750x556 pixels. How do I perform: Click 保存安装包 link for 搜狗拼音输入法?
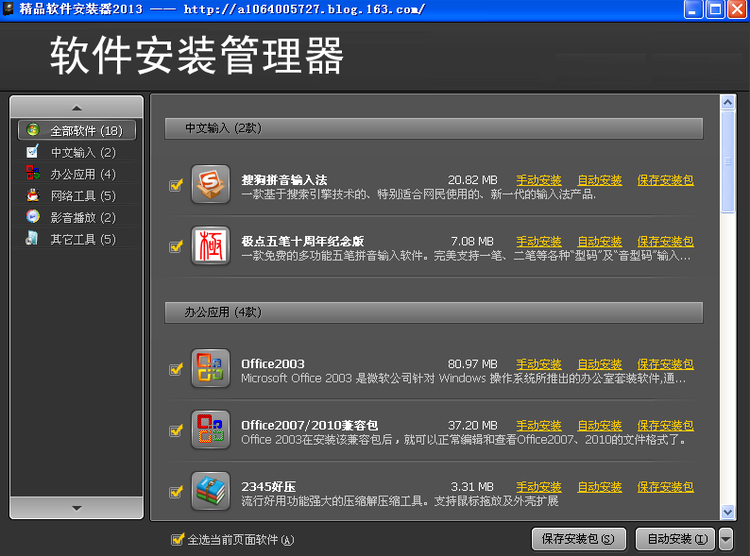665,180
